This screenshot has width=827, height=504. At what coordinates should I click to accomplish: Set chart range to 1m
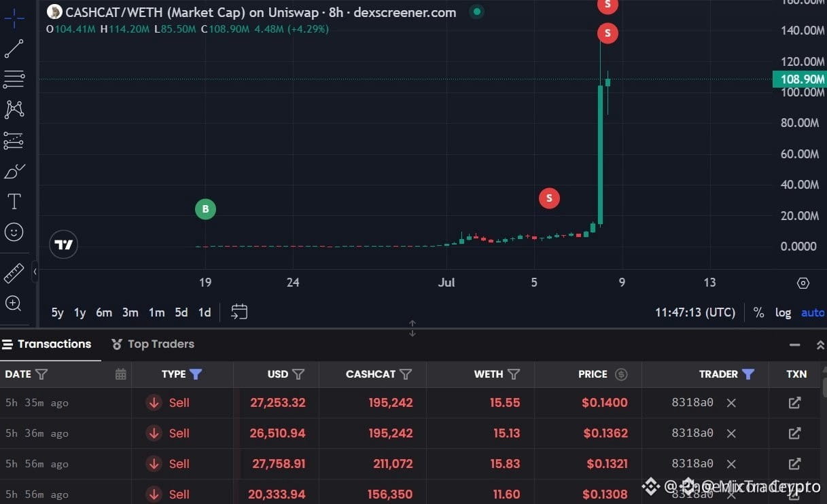pyautogui.click(x=157, y=312)
